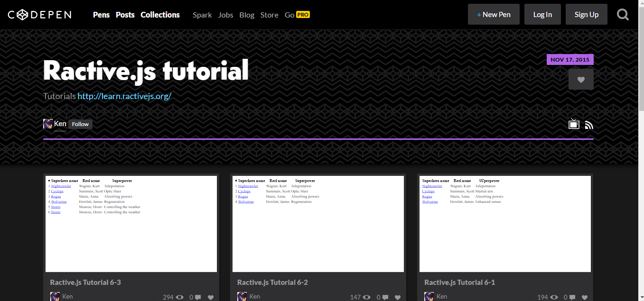This screenshot has height=301, width=644.
Task: Follow the user Ken
Action: tap(80, 124)
